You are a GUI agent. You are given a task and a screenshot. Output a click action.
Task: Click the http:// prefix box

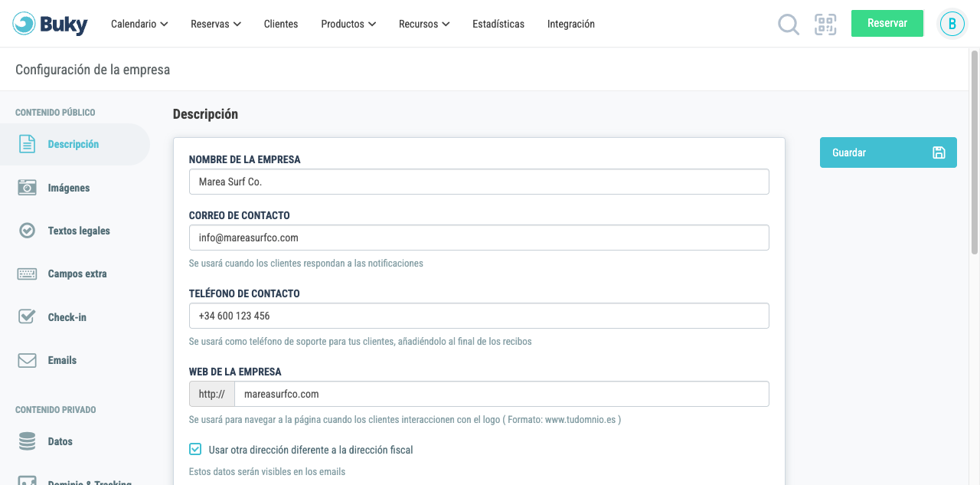tap(211, 394)
